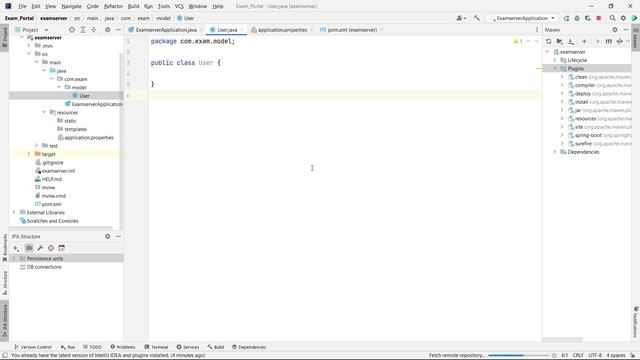This screenshot has width=640, height=360.
Task: Expand Dependencies node in Maven panel
Action: coord(555,152)
